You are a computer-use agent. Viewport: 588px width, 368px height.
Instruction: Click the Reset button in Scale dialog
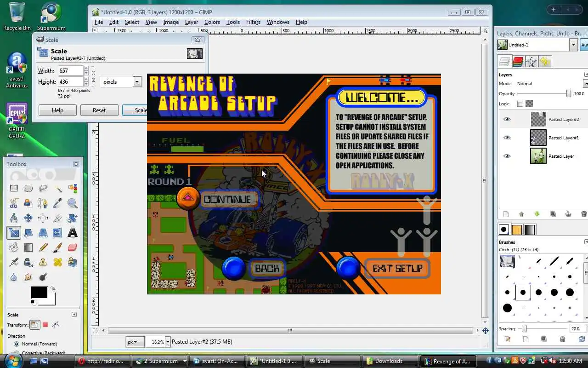point(99,110)
